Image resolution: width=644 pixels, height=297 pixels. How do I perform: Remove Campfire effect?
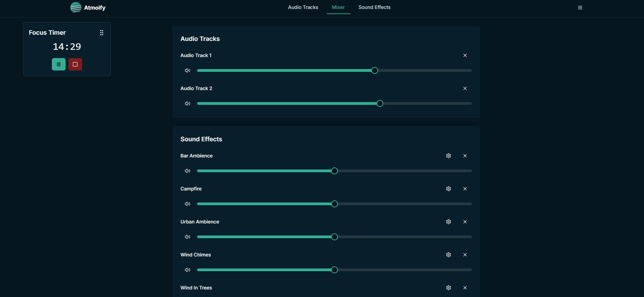[x=465, y=189]
